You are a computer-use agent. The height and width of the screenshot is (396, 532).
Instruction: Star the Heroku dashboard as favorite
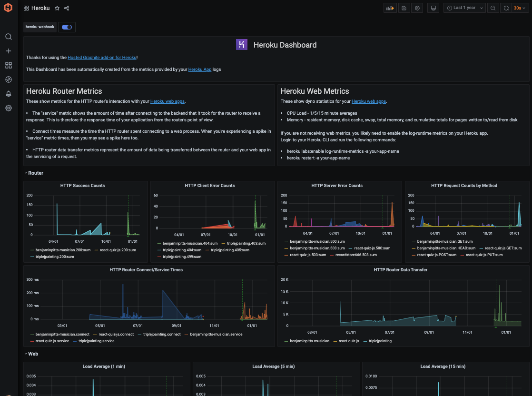pos(57,8)
